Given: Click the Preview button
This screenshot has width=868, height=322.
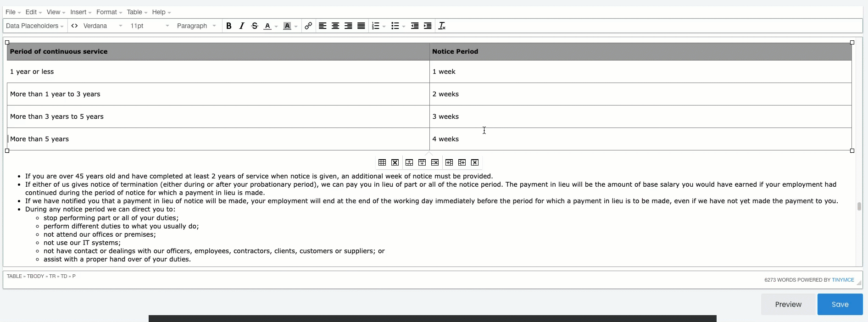Looking at the screenshot, I should 788,304.
